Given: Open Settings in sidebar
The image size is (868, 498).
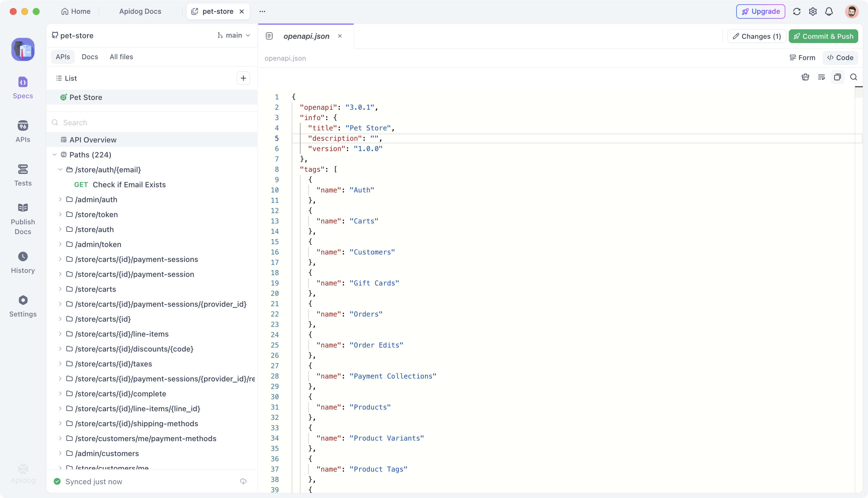Looking at the screenshot, I should tap(23, 306).
